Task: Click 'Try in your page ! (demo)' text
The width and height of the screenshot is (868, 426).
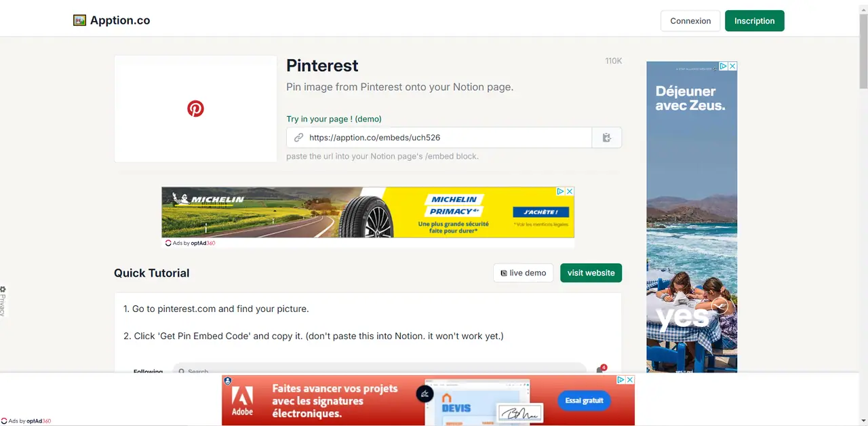Action: pos(334,119)
